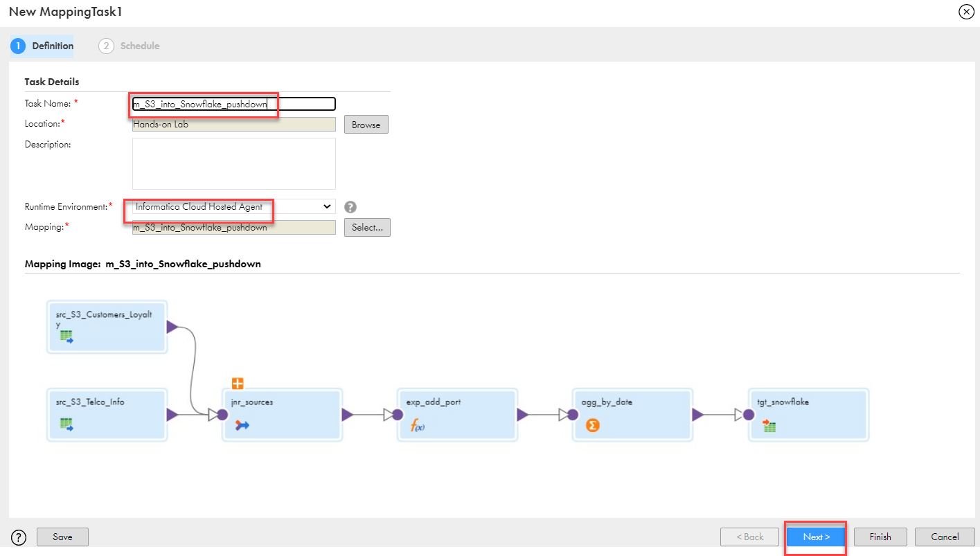980x556 pixels.
Task: Click input port circle of exp_add_port
Action: pyautogui.click(x=398, y=415)
